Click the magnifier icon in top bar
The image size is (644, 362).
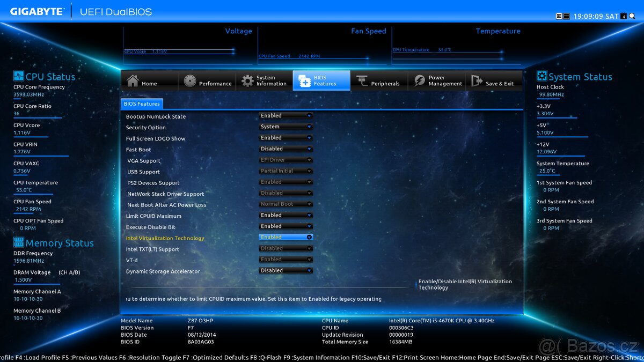click(632, 16)
